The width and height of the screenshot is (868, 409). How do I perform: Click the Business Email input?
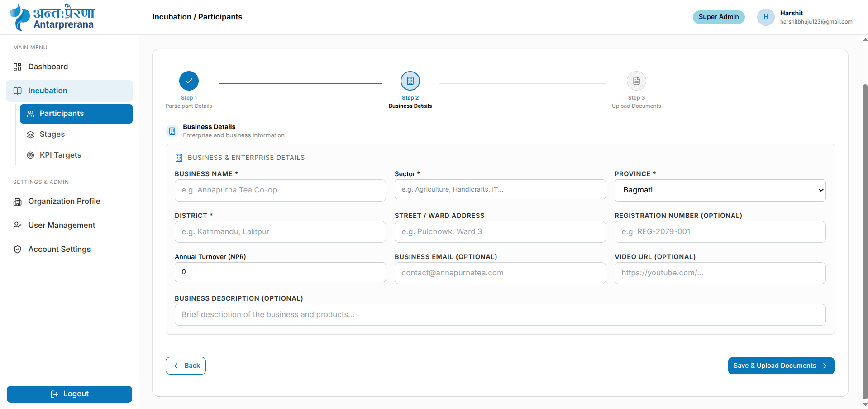[500, 273]
